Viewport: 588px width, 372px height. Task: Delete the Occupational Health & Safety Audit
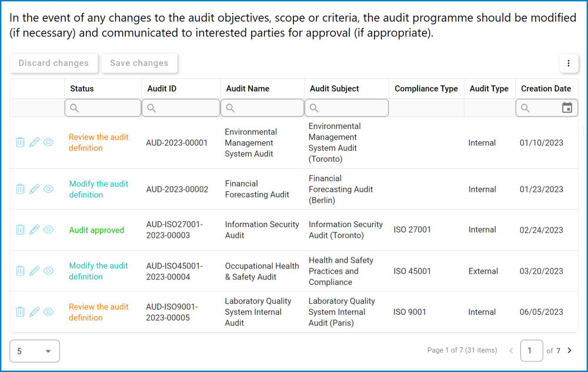pyautogui.click(x=20, y=271)
